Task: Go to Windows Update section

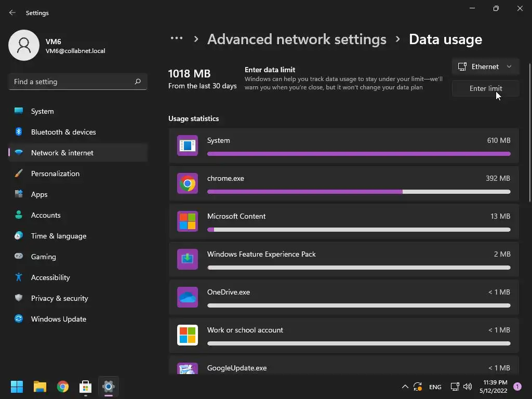Action: point(59,319)
